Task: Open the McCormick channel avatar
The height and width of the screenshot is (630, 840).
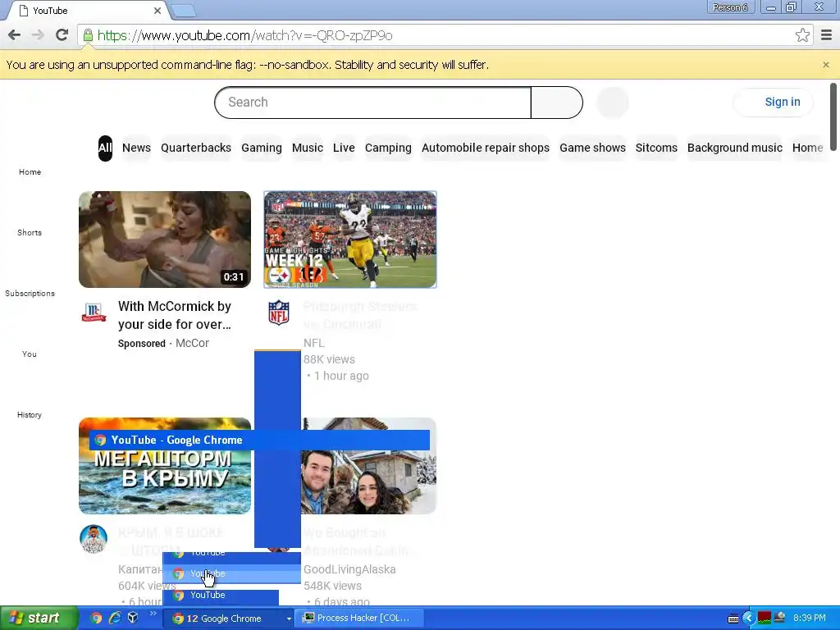Action: (94, 312)
